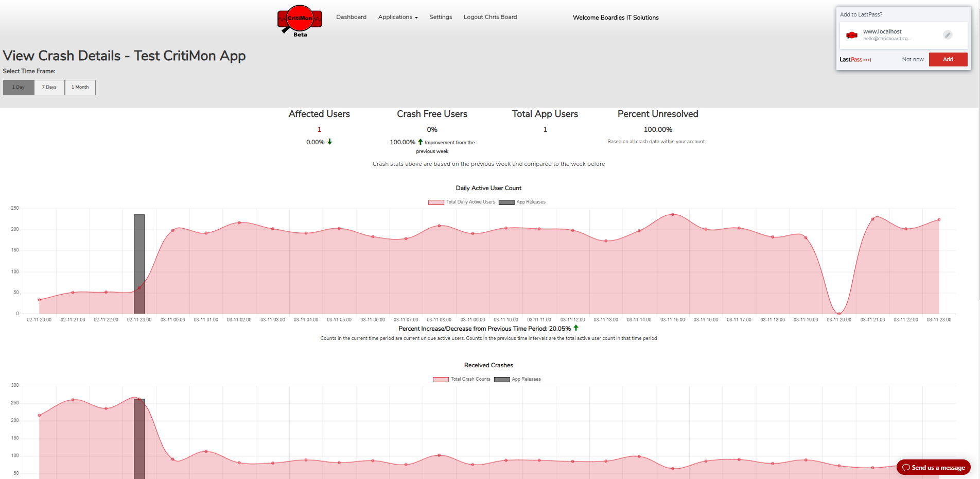Image resolution: width=980 pixels, height=479 pixels.
Task: Click the Total Crash Counts pink legend swatch
Action: pyautogui.click(x=441, y=379)
